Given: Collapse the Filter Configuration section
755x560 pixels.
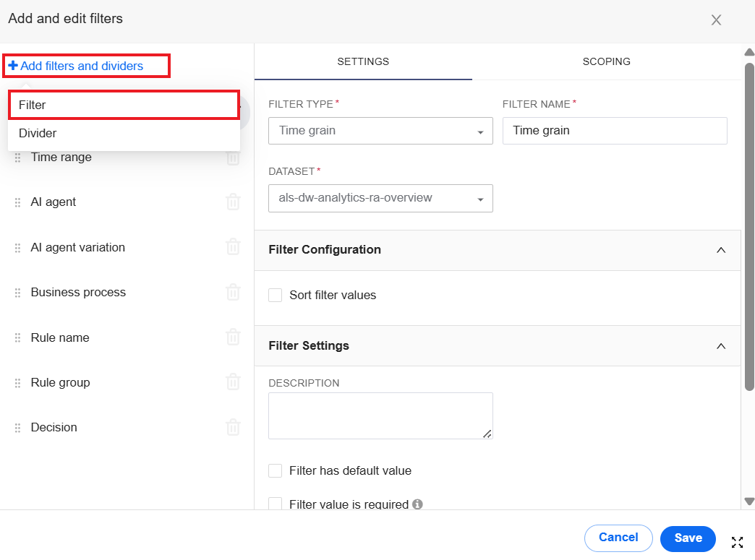Looking at the screenshot, I should (721, 250).
